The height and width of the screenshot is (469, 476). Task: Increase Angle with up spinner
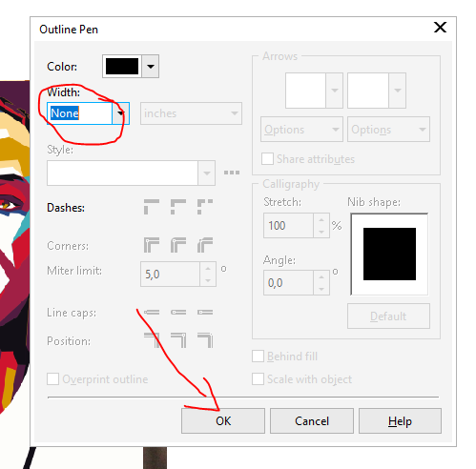[321, 277]
